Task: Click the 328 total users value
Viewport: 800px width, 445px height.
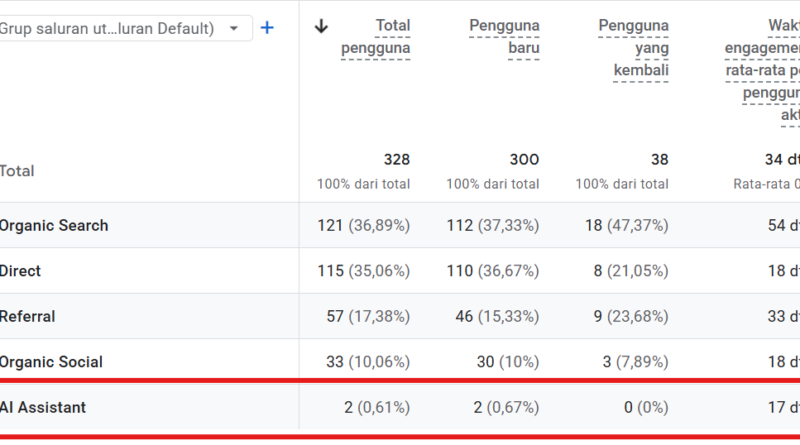Action: coord(397,160)
